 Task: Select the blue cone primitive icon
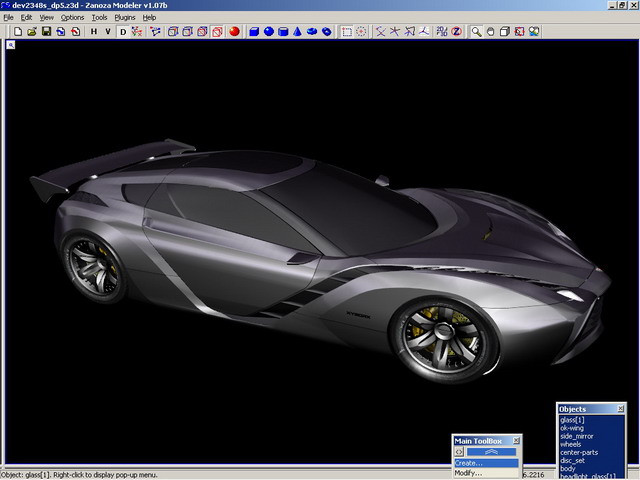pos(297,31)
